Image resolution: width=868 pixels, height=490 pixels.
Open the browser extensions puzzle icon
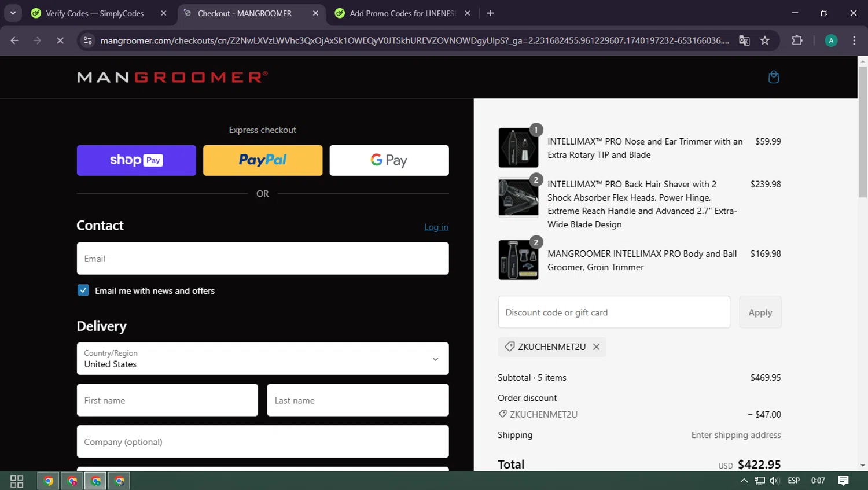pos(797,40)
